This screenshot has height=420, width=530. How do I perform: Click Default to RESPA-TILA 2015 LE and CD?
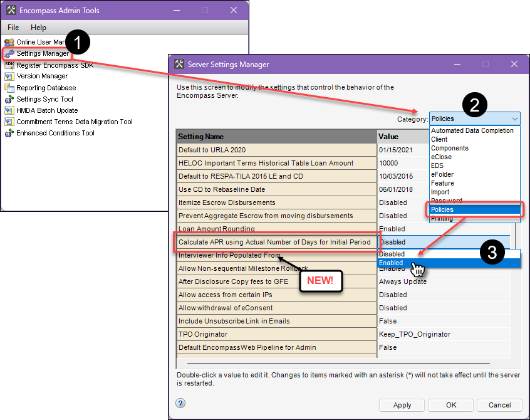(277, 176)
